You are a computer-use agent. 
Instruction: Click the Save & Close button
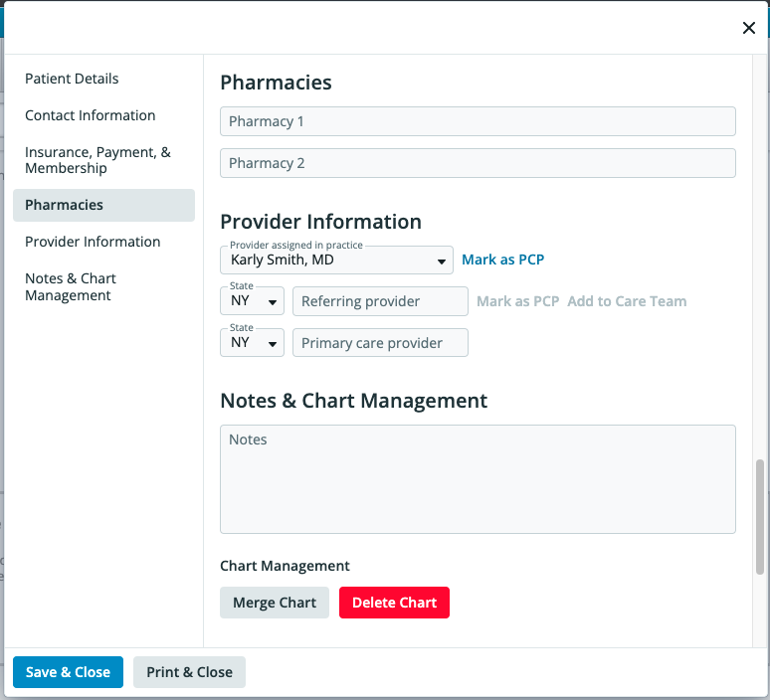coord(68,672)
